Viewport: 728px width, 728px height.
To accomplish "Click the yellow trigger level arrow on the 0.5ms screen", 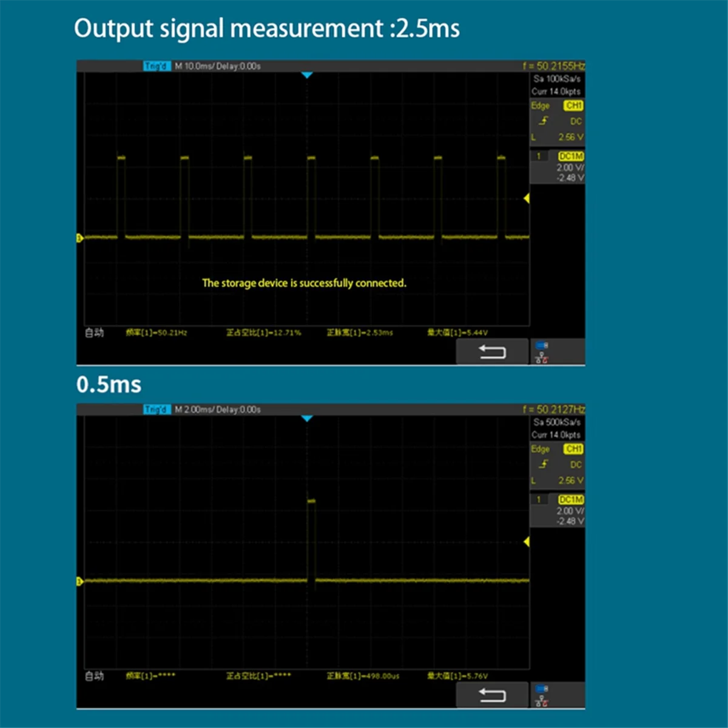I will pos(527,542).
